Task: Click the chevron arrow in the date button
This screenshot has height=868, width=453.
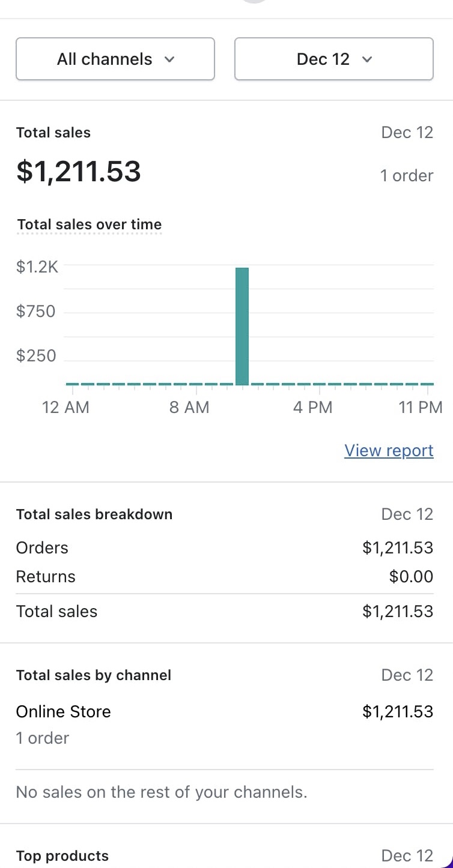Action: 367,59
